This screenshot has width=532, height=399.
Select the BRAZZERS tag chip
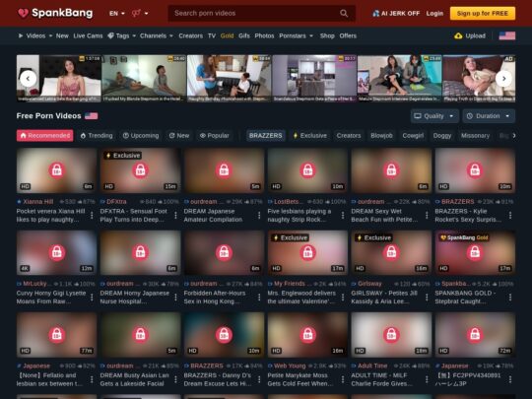(x=266, y=135)
